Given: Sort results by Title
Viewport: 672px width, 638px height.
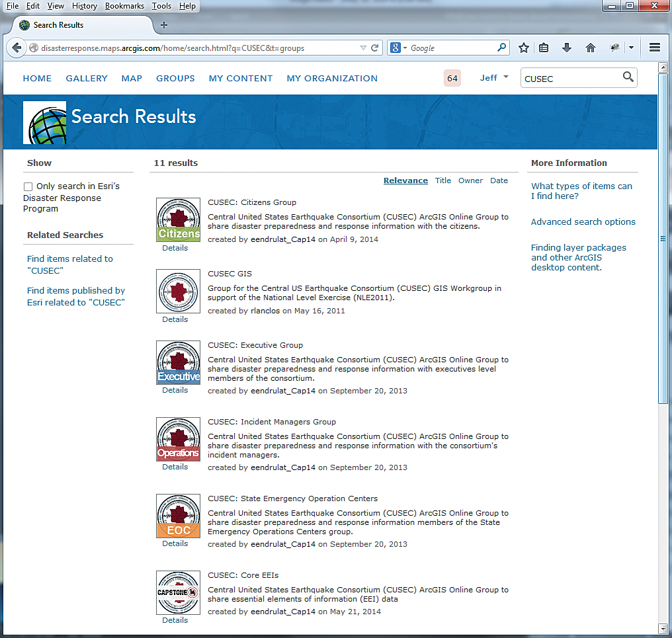Looking at the screenshot, I should [x=442, y=180].
